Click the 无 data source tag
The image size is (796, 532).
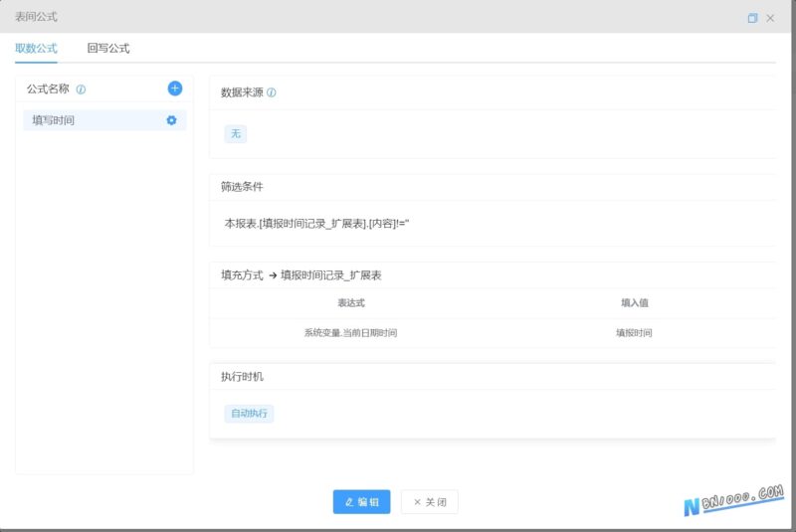click(x=236, y=134)
